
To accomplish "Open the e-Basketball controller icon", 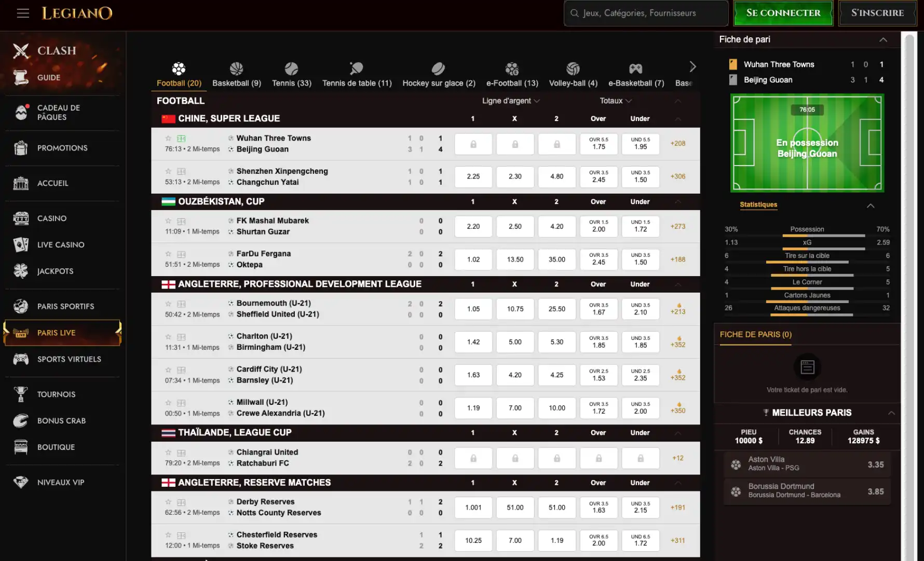I will 635,69.
